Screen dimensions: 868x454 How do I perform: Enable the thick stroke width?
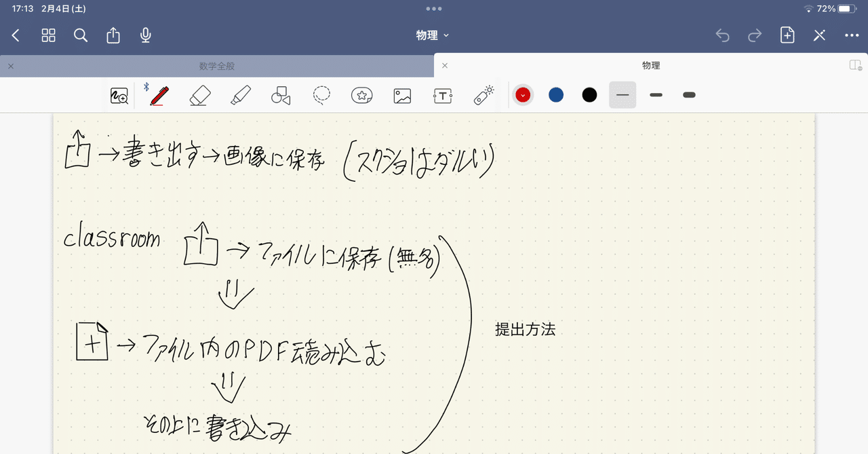(689, 95)
